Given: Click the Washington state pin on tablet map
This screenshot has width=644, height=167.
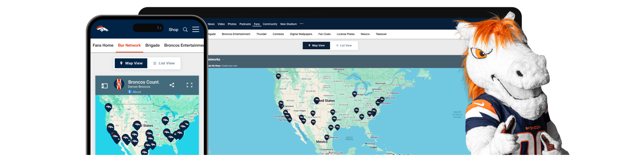Looking at the screenshot, I should point(278,76).
